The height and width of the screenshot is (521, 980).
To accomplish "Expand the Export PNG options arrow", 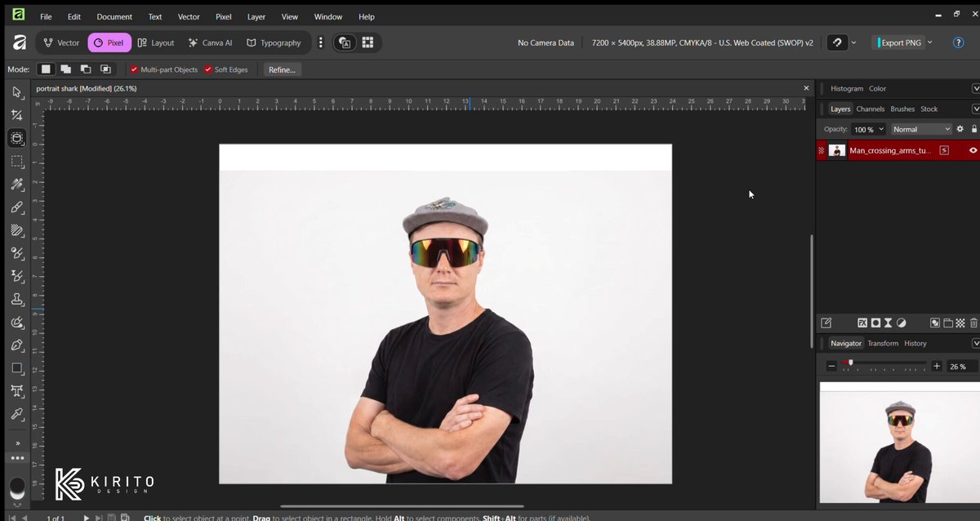I will [x=929, y=42].
